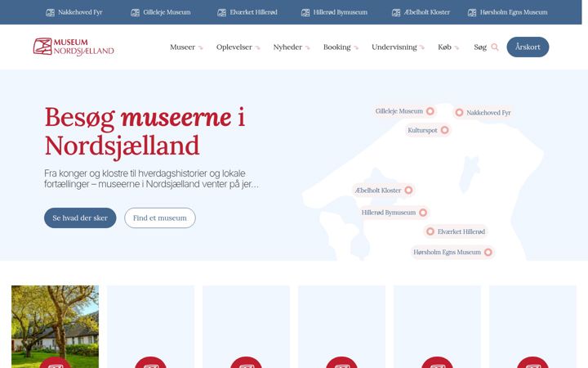
Task: Open the Køb menu
Action: [x=444, y=47]
